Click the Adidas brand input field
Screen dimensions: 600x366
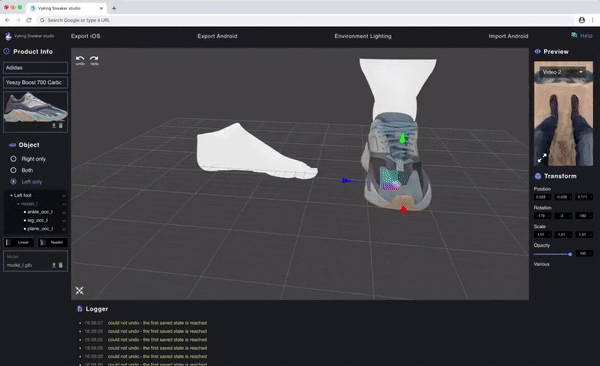(36, 68)
